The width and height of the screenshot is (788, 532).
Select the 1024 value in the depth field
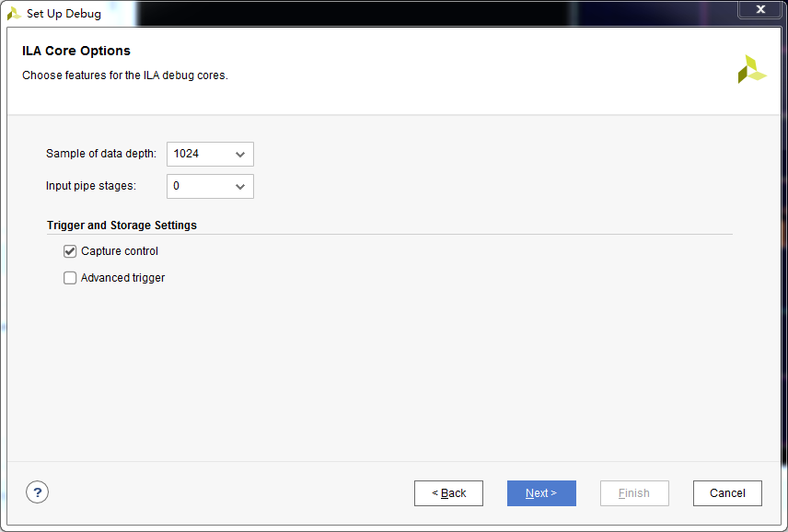(189, 154)
